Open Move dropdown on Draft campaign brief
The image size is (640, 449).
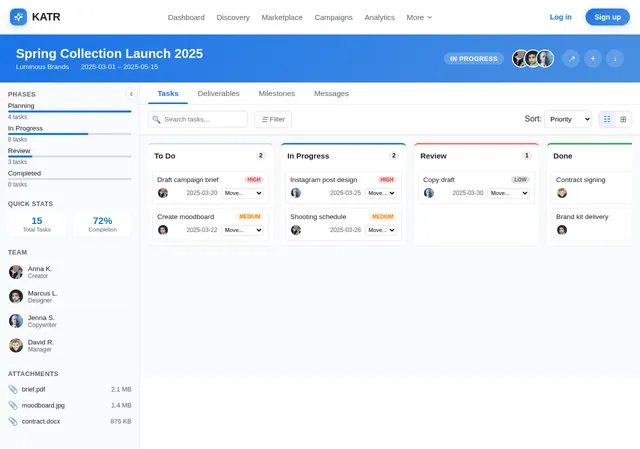pos(242,193)
